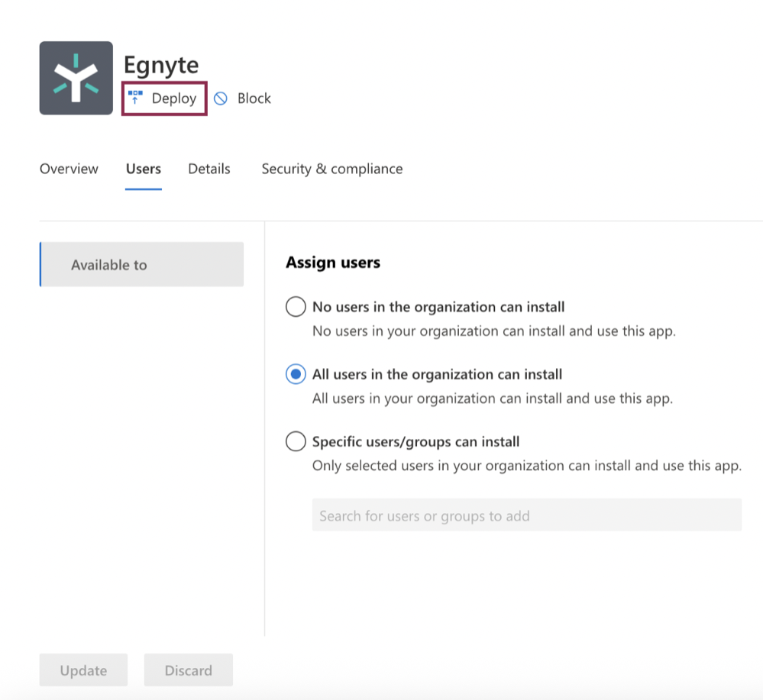
Task: Click the Discard button
Action: 188,669
